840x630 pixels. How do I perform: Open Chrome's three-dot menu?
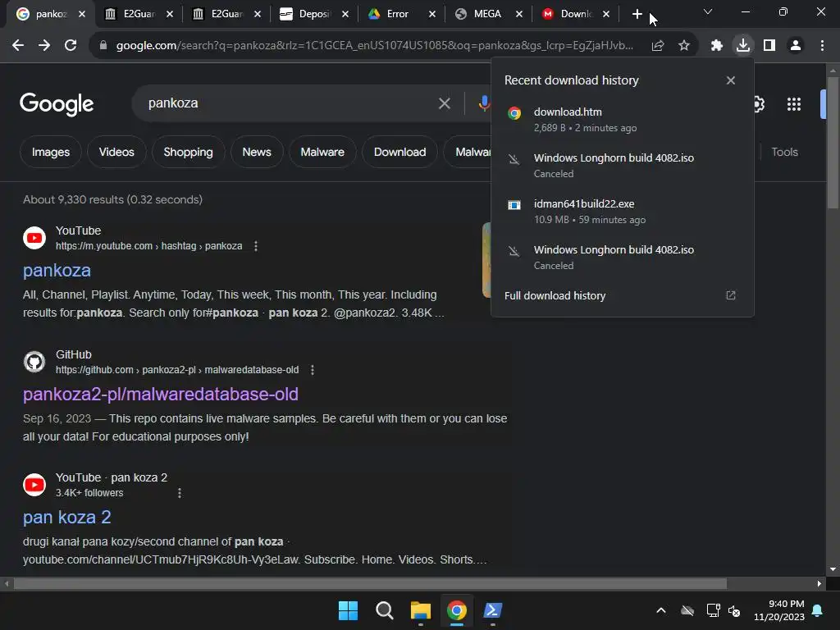coord(822,46)
